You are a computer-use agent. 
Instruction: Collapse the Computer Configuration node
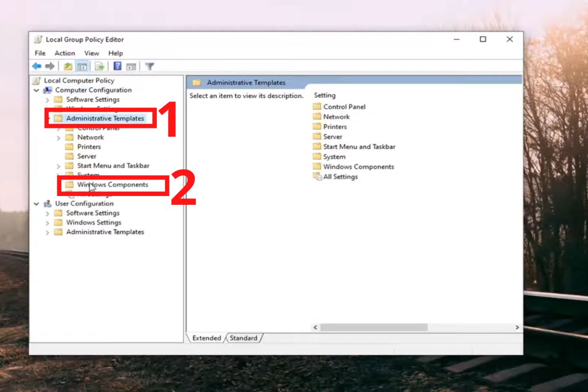click(35, 90)
